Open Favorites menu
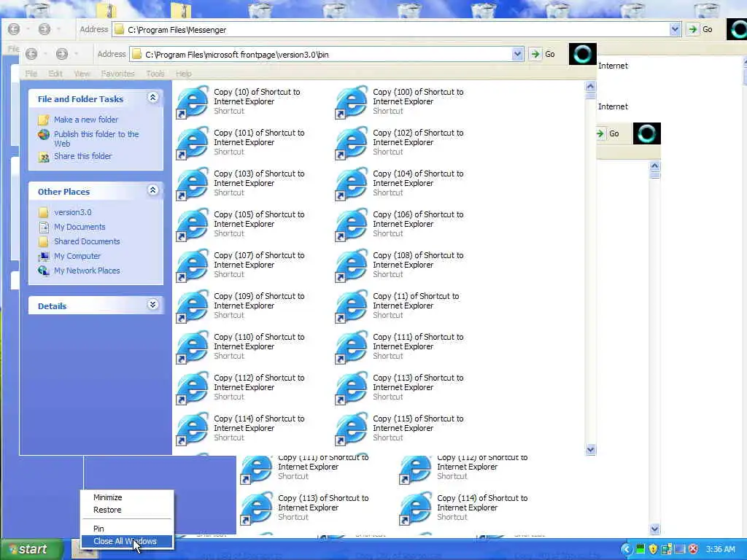The height and width of the screenshot is (560, 747). 117,74
